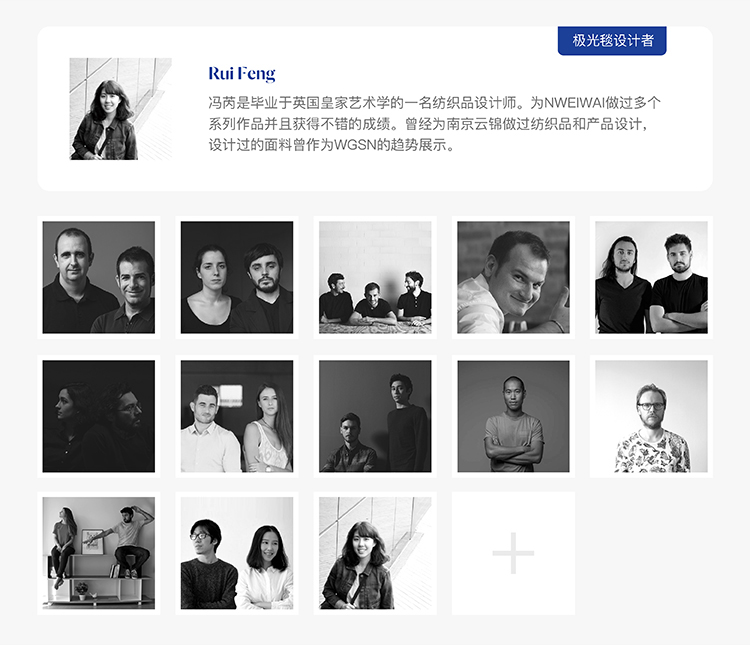Viewport: 750px width, 645px height.
Task: Select the woman and bearded man portrait thumbnail
Action: coord(237,277)
